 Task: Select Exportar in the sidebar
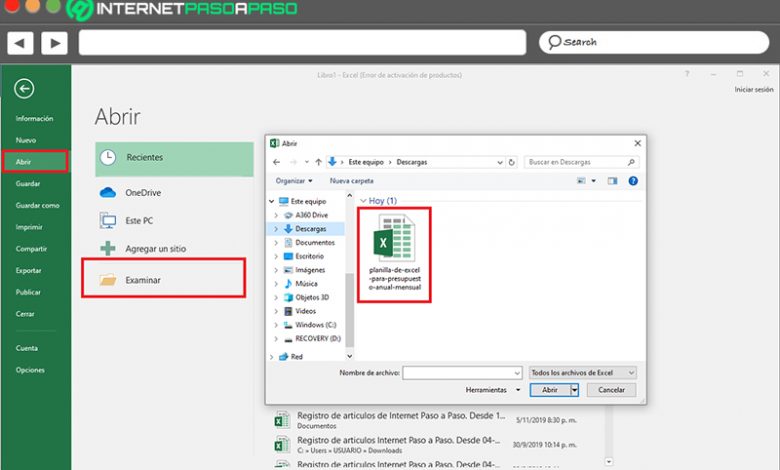click(28, 271)
